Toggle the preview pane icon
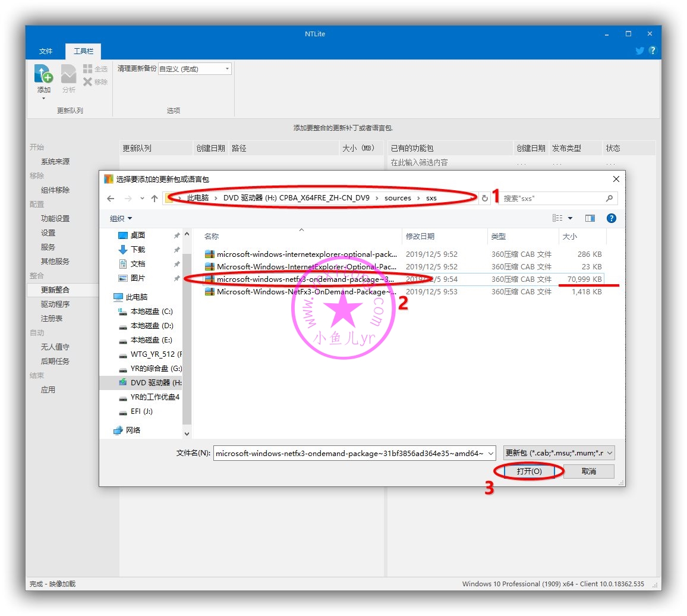The image size is (687, 616). 590,218
